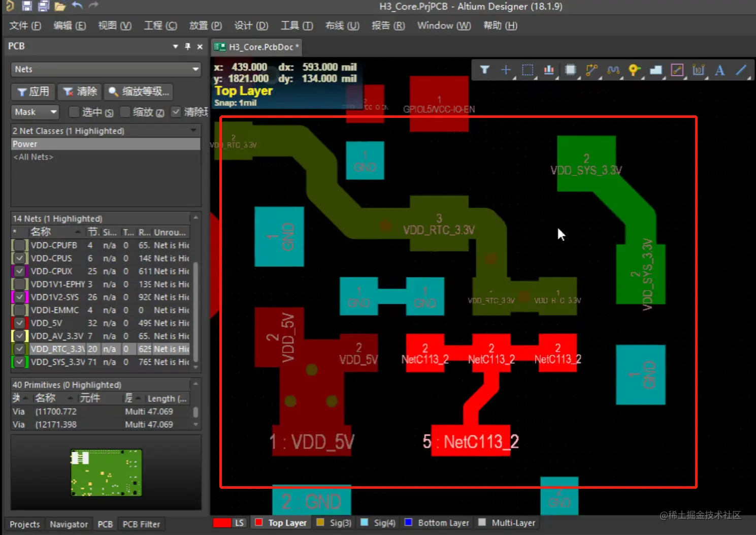Uncheck the VDD_5V net checkbox
Screen dimensions: 756x535
click(19, 323)
